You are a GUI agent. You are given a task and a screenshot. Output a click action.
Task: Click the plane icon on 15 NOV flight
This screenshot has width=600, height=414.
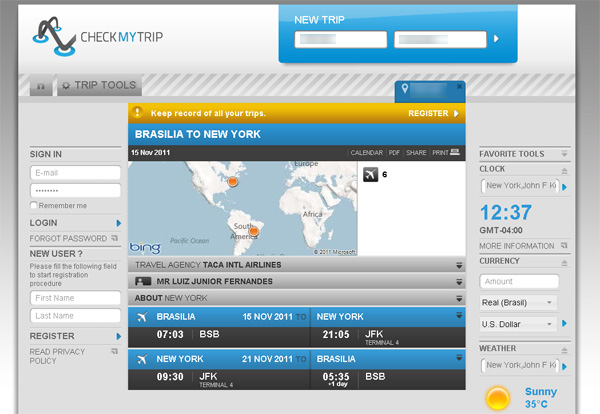pyautogui.click(x=142, y=317)
